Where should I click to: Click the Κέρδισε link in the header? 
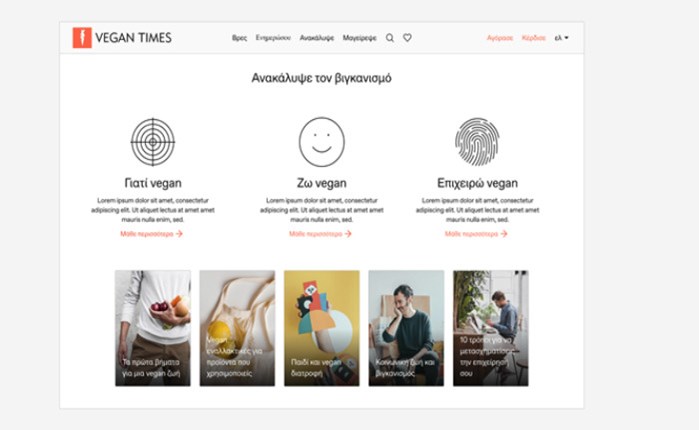tap(533, 38)
